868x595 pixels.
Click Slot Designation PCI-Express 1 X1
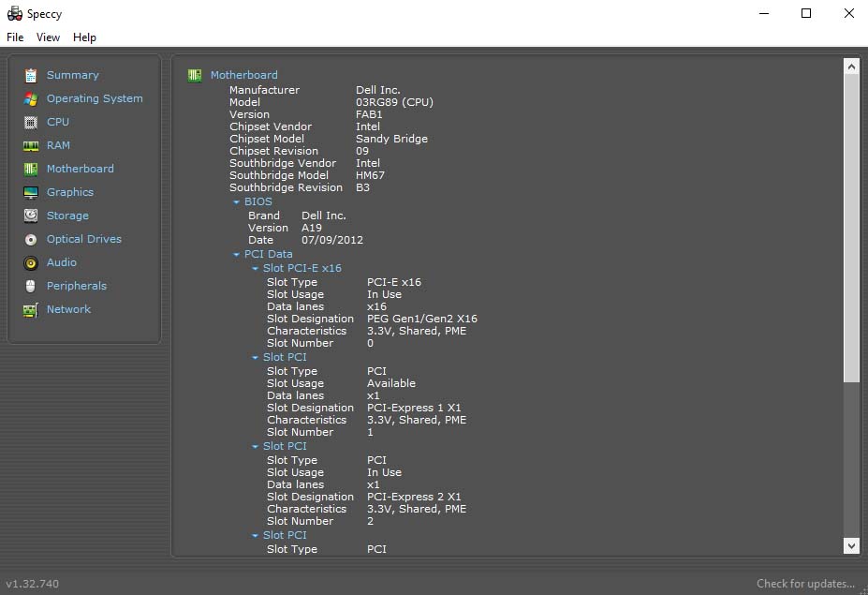pyautogui.click(x=414, y=408)
